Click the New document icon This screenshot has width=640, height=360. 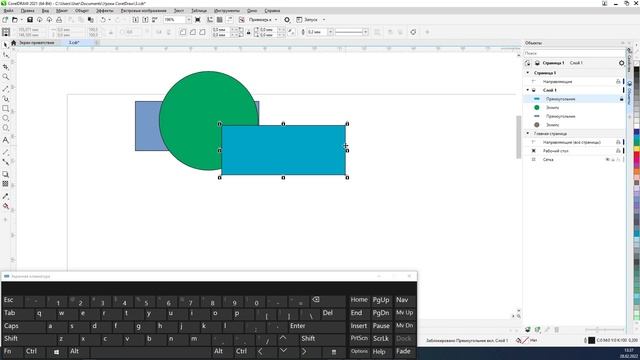5,20
